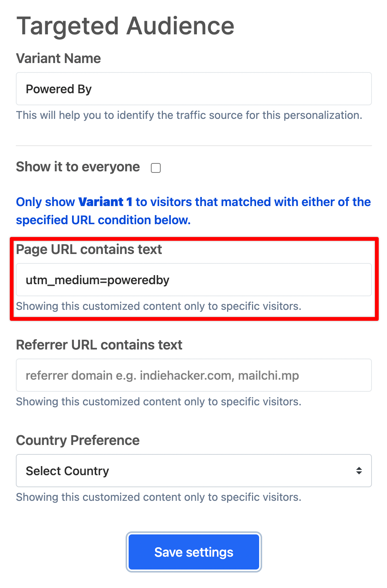Viewport: 387px width, 588px height.
Task: Click the Variant Name label
Action: click(58, 58)
